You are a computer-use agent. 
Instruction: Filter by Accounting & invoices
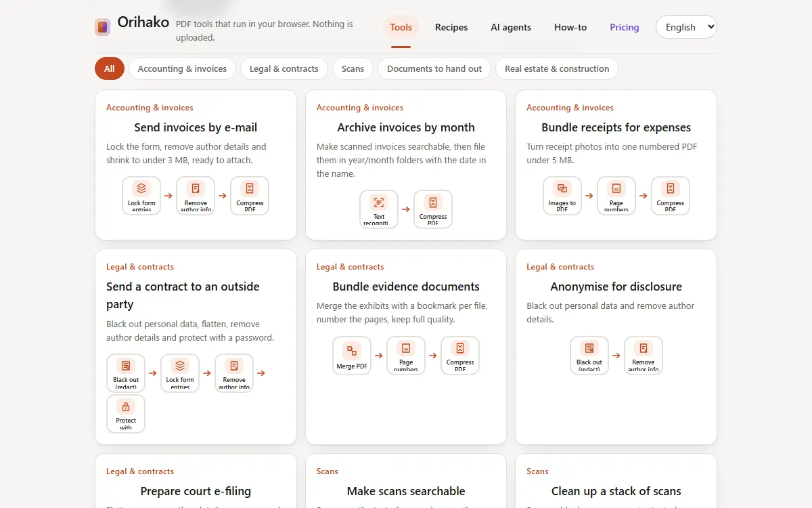(x=182, y=68)
